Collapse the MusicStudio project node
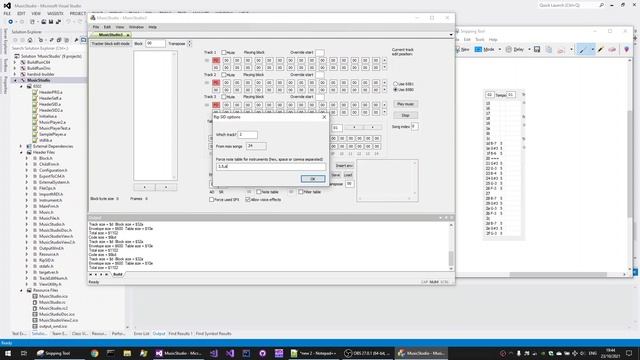 (x=16, y=80)
